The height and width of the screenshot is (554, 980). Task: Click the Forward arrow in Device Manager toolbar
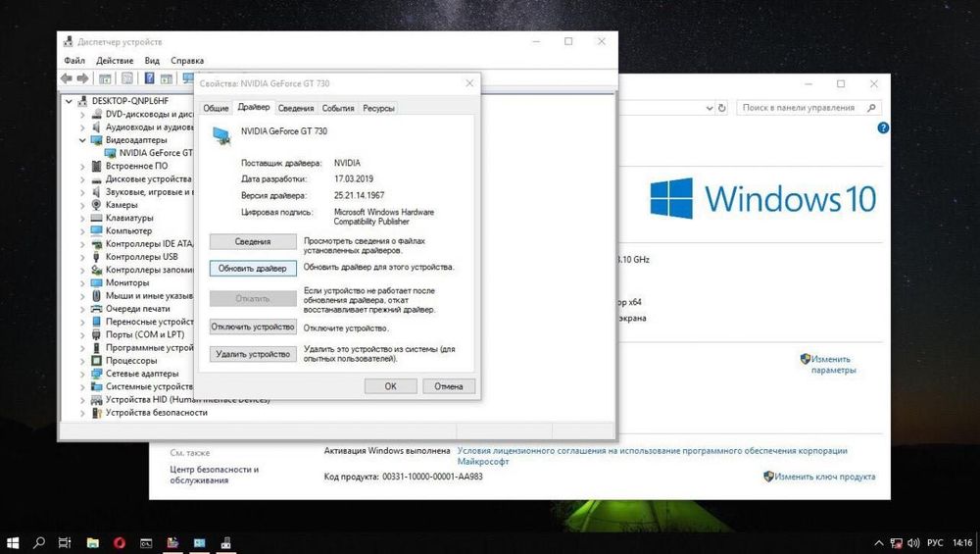pyautogui.click(x=82, y=78)
